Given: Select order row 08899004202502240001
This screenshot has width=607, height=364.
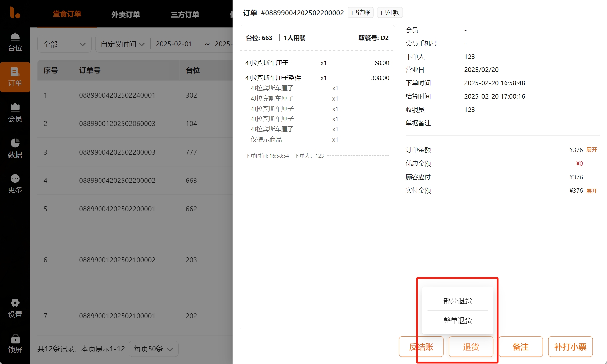Looking at the screenshot, I should tap(135, 95).
